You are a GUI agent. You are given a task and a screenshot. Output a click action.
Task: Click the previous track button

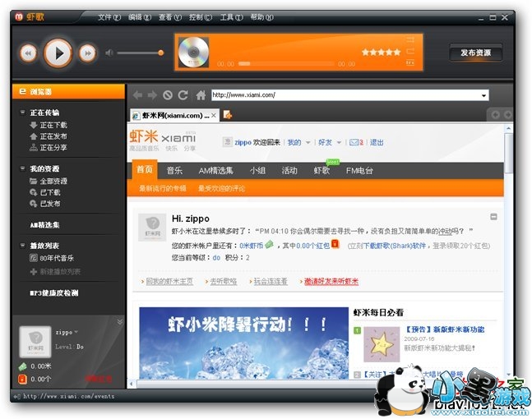pyautogui.click(x=28, y=53)
